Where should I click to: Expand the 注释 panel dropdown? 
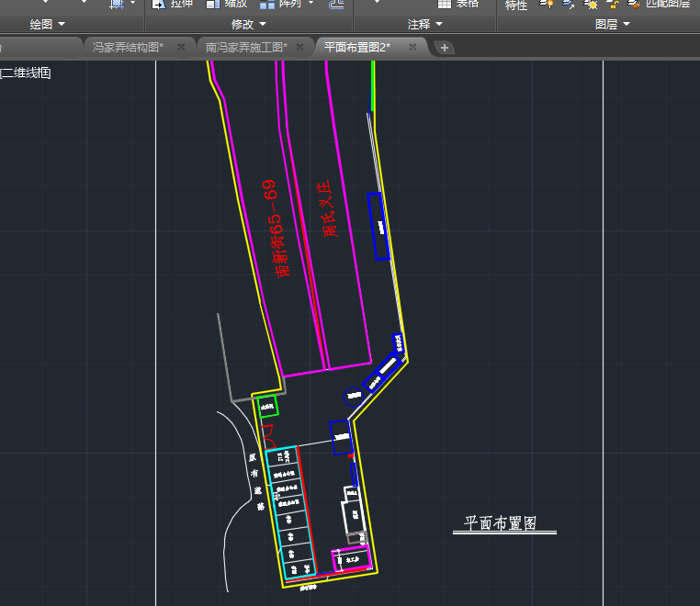click(425, 24)
